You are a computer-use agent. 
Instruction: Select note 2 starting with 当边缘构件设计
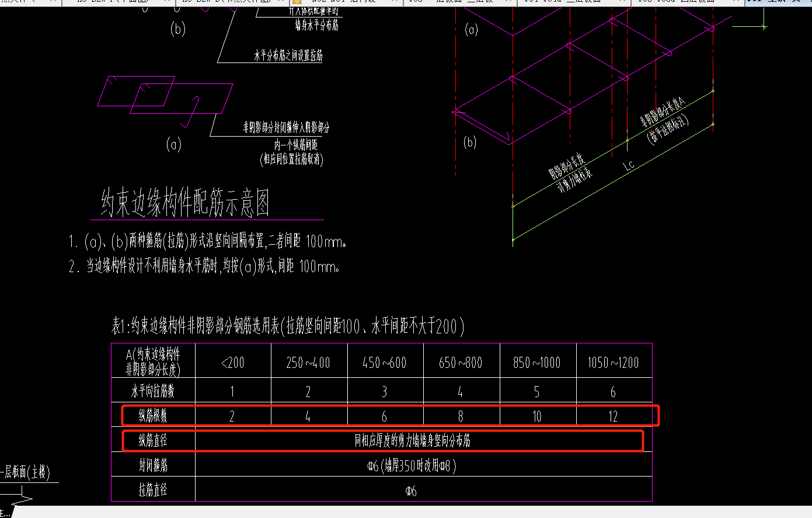tap(204, 267)
